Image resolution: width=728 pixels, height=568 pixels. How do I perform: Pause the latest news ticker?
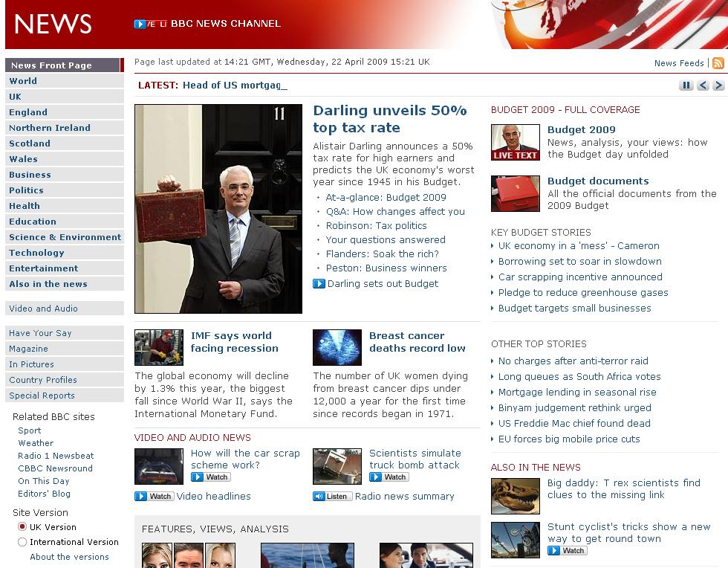[686, 85]
